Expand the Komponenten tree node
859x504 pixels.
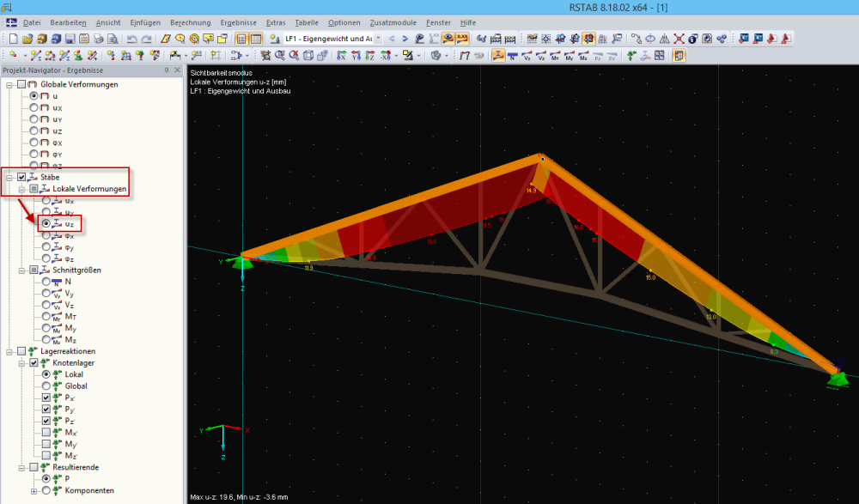pos(34,491)
